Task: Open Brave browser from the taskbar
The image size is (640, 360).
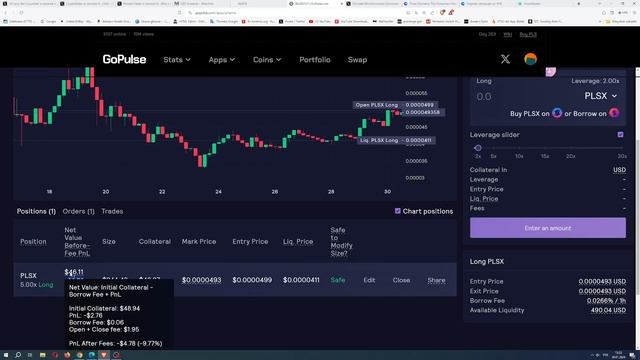Action: [104, 355]
